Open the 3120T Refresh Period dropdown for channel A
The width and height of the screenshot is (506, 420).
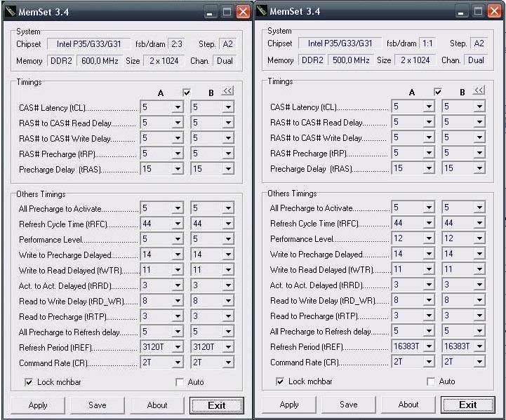point(178,348)
